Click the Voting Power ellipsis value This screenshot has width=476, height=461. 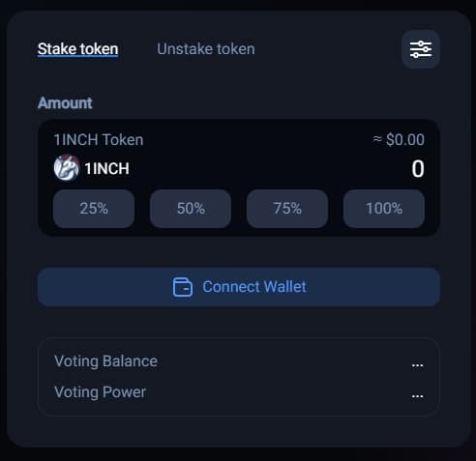point(418,396)
